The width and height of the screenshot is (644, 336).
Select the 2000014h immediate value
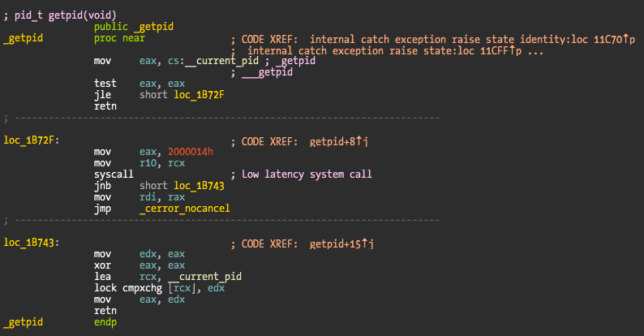190,152
